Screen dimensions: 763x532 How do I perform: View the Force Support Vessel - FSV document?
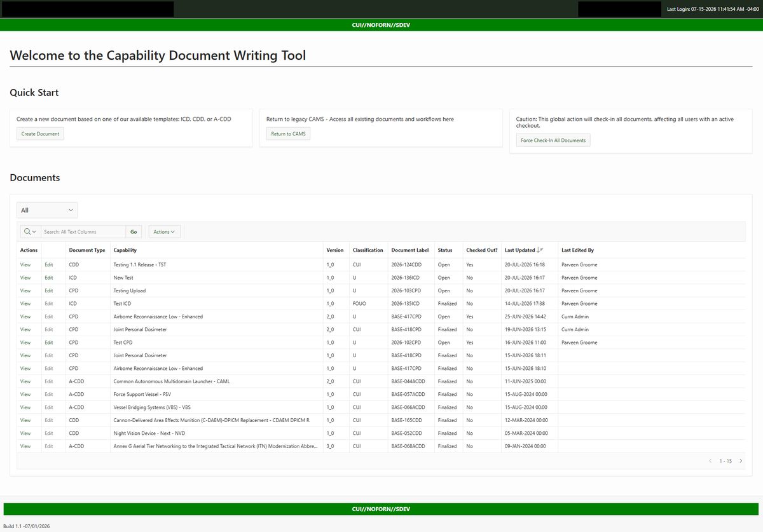25,395
